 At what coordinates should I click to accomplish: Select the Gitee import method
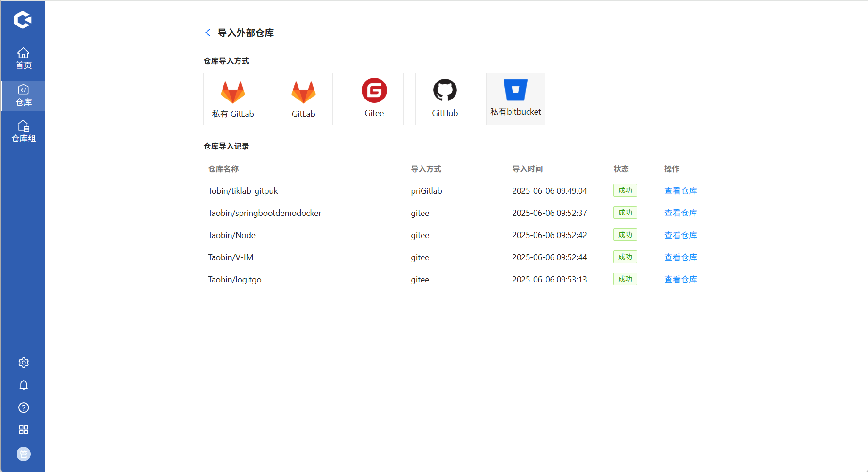pyautogui.click(x=374, y=99)
